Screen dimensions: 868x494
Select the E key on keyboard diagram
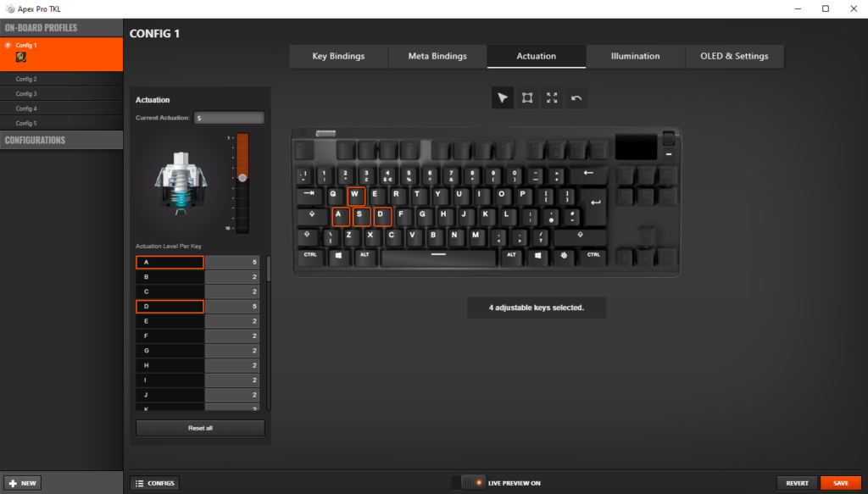[376, 196]
